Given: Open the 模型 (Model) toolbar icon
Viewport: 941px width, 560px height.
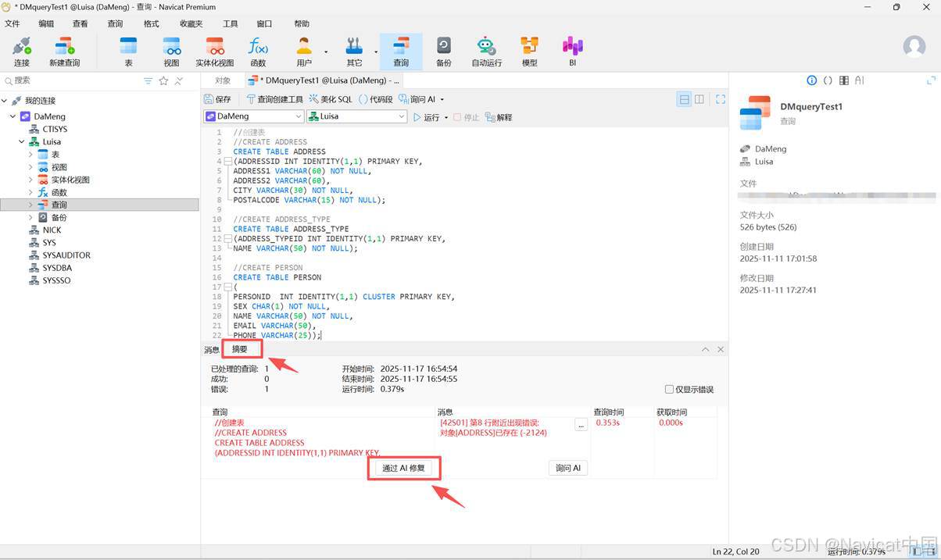Looking at the screenshot, I should coord(530,52).
